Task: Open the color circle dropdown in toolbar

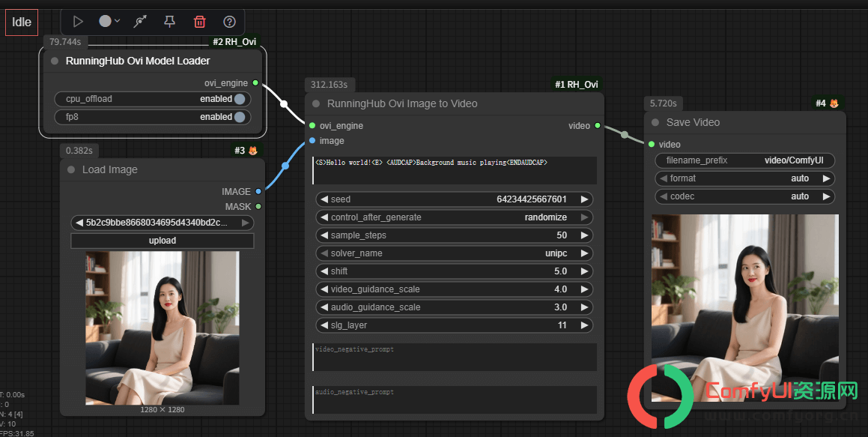Action: [109, 21]
